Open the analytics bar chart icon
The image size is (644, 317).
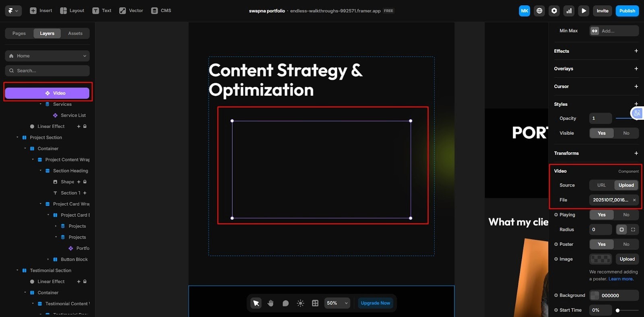(x=569, y=11)
